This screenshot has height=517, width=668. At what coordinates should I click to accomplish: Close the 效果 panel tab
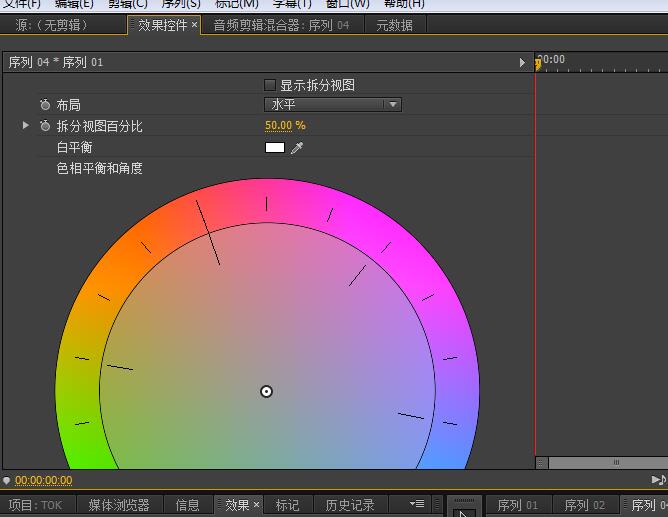(256, 505)
